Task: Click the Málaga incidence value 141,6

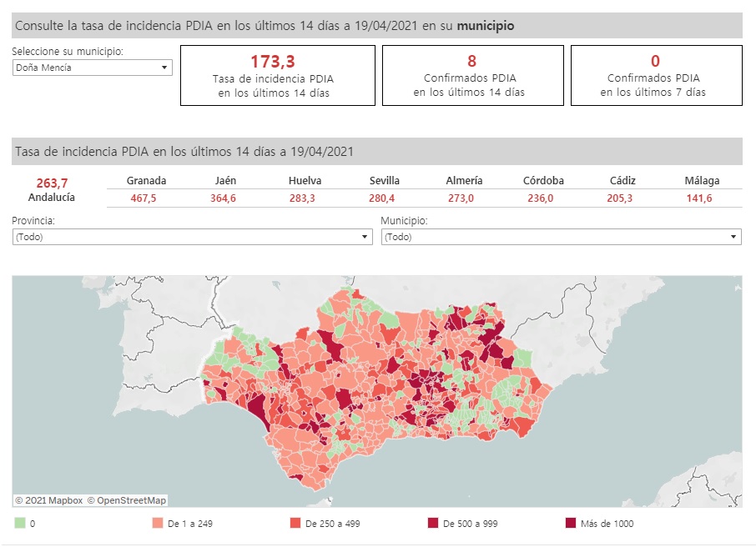Action: [701, 198]
